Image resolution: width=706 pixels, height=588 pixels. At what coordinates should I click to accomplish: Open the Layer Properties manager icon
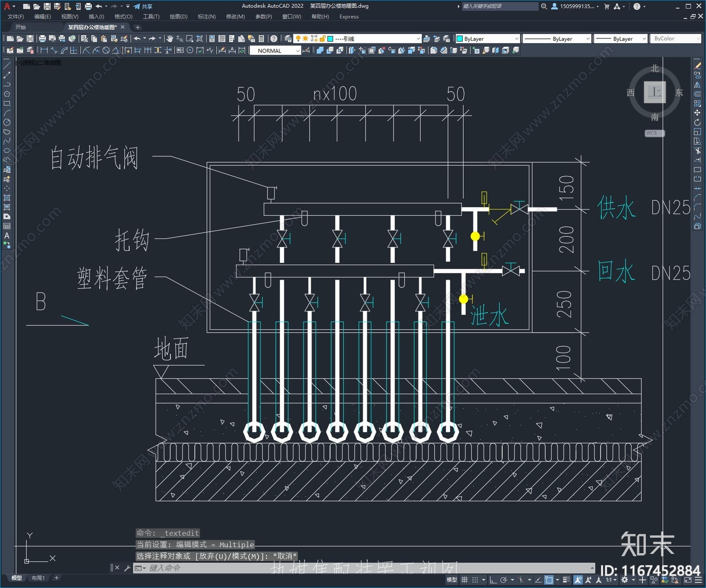tap(288, 39)
